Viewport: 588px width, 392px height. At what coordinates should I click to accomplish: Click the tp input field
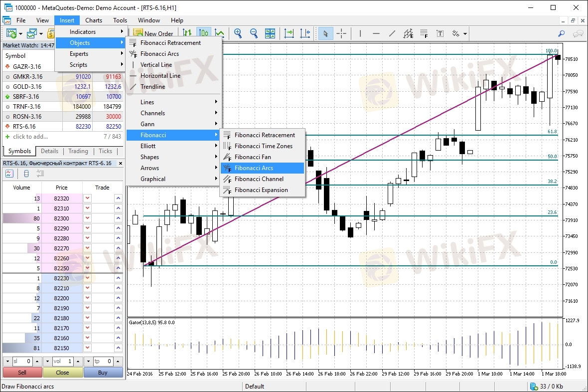click(x=103, y=361)
